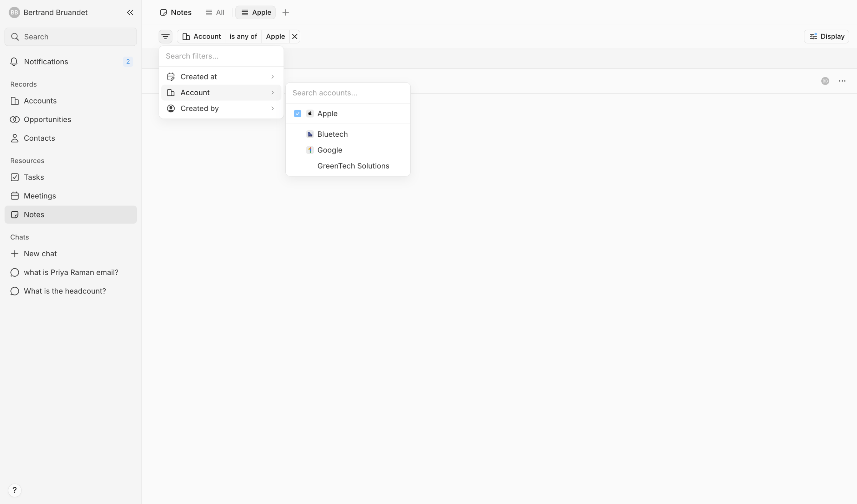Start a New chat
This screenshot has height=504, width=857.
tap(71, 254)
